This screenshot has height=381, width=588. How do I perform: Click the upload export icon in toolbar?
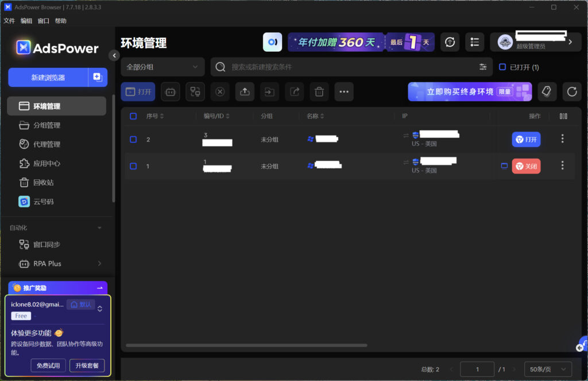pos(245,92)
